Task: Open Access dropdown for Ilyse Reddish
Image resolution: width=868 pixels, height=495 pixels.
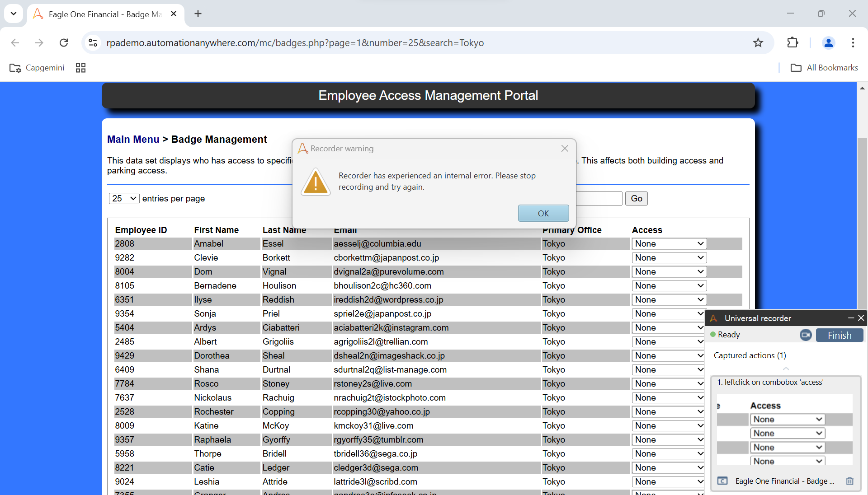Action: point(669,300)
